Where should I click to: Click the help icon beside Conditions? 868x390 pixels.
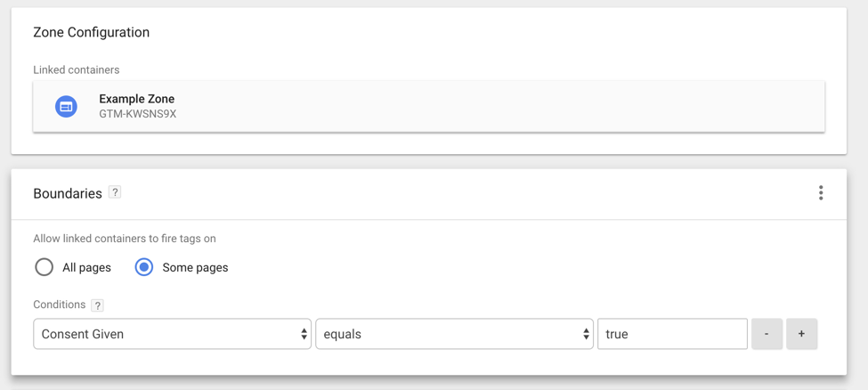tap(97, 305)
